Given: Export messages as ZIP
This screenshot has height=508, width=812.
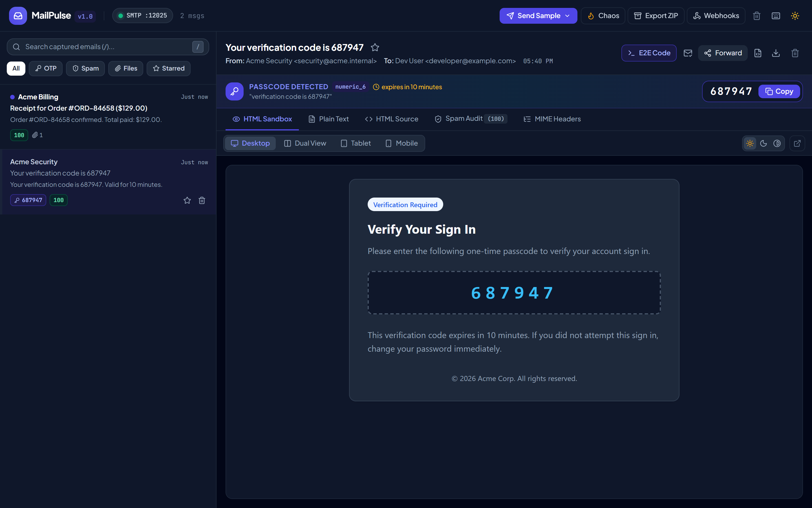Looking at the screenshot, I should 656,16.
